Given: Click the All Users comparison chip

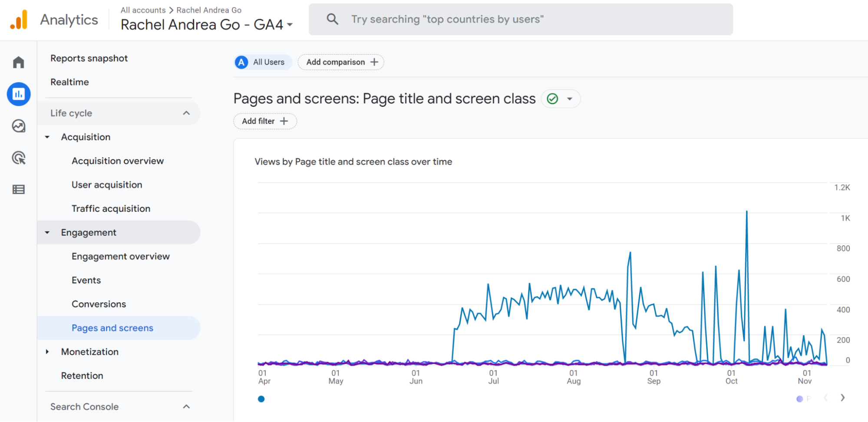Looking at the screenshot, I should pos(263,62).
